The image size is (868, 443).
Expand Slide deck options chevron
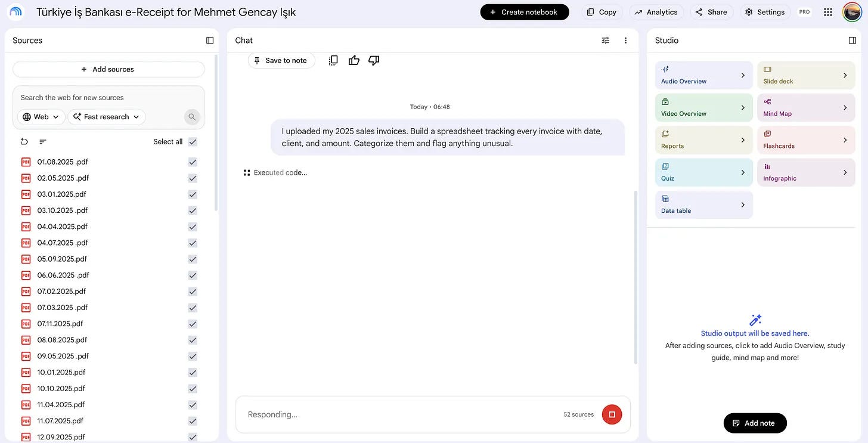click(845, 75)
